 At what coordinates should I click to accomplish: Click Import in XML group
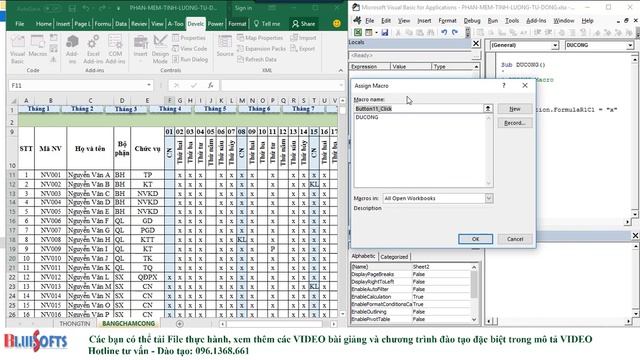[x=303, y=38]
